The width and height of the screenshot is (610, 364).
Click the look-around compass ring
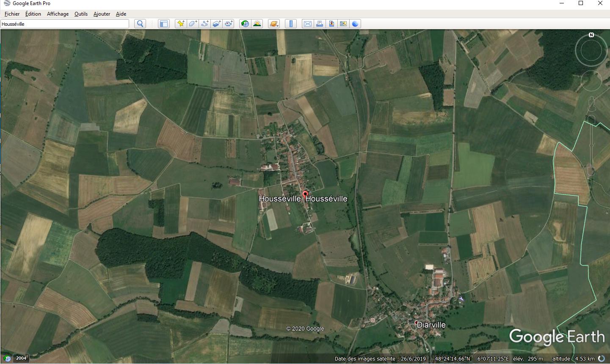pos(591,51)
